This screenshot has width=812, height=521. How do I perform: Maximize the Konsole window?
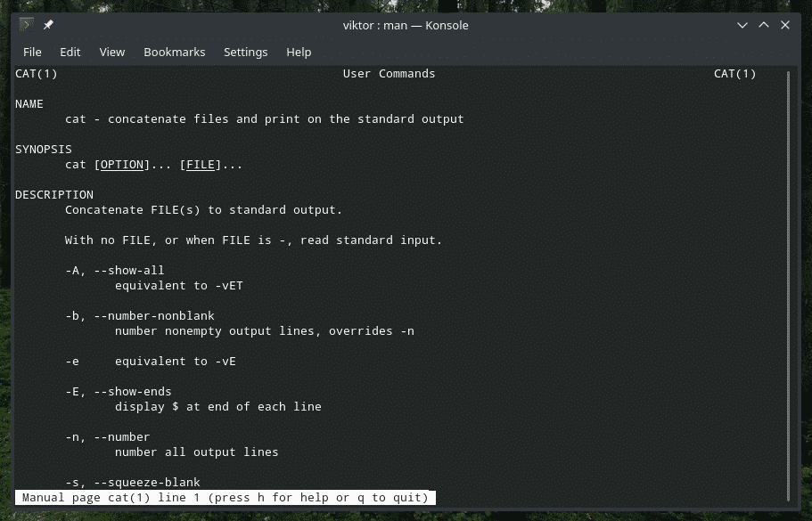(x=764, y=25)
